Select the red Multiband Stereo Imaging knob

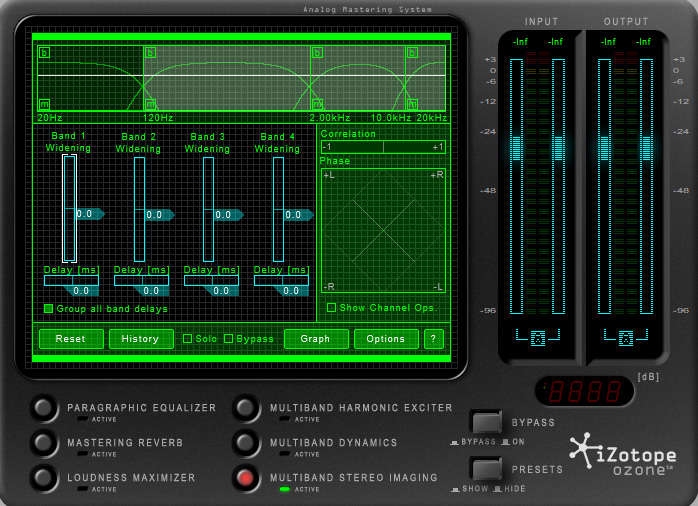point(245,478)
